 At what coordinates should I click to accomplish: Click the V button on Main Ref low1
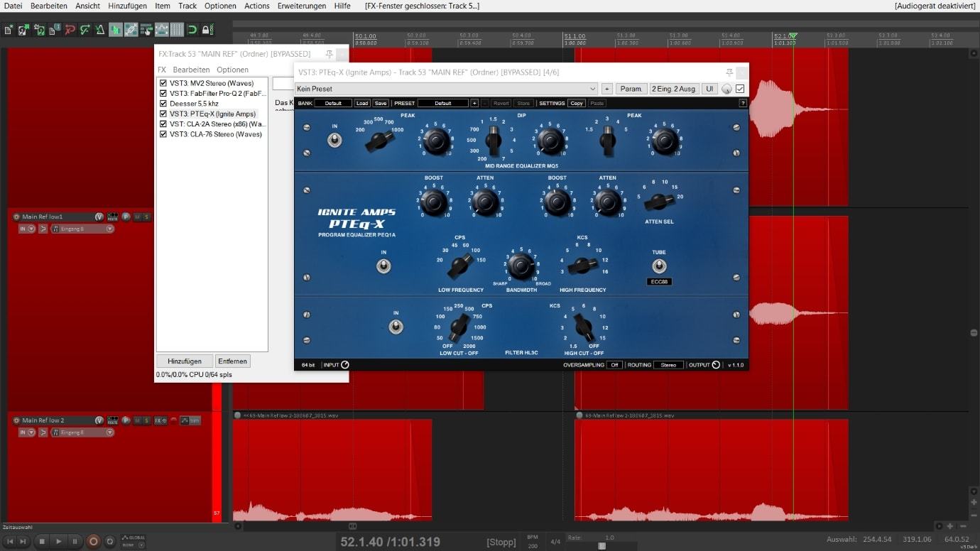tap(99, 217)
